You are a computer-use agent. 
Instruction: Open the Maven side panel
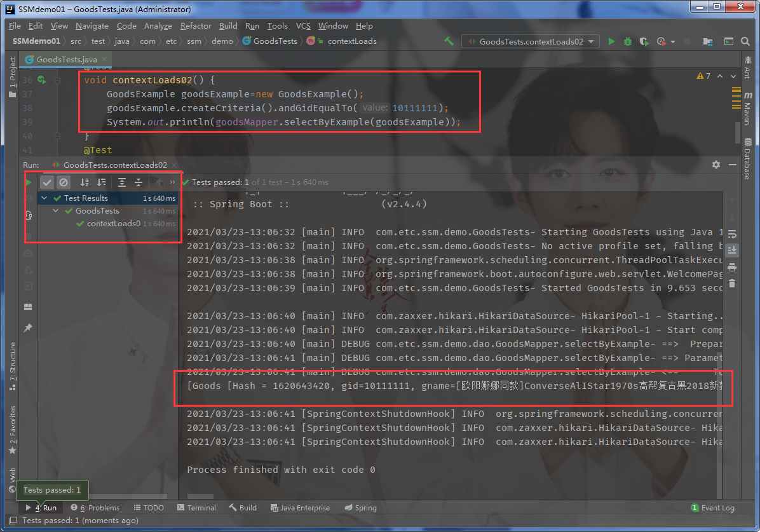[748, 107]
